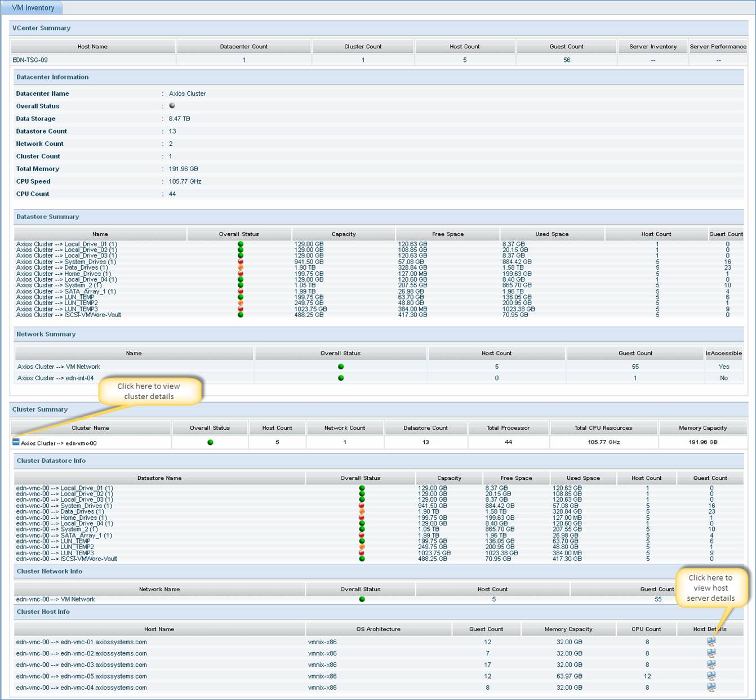Open the EDN-TSG-09 host link
This screenshot has height=700, width=756.
[x=30, y=60]
